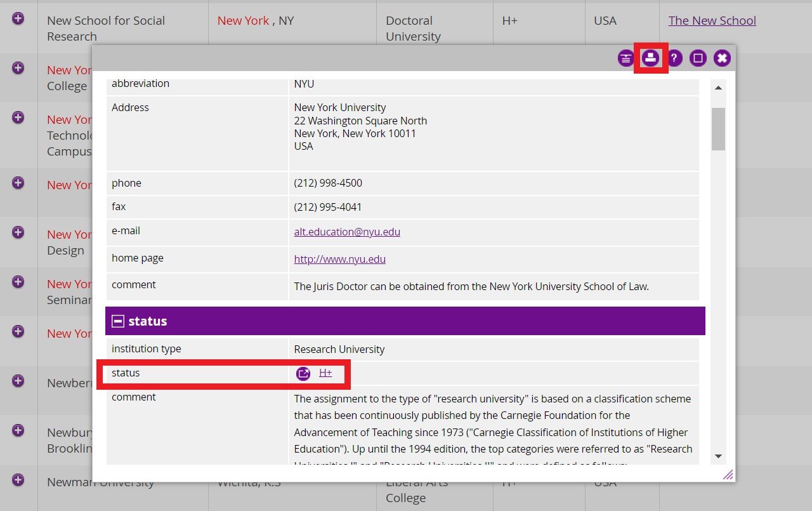This screenshot has width=812, height=511.
Task: Expand the New School for Social Research row
Action: 18,18
